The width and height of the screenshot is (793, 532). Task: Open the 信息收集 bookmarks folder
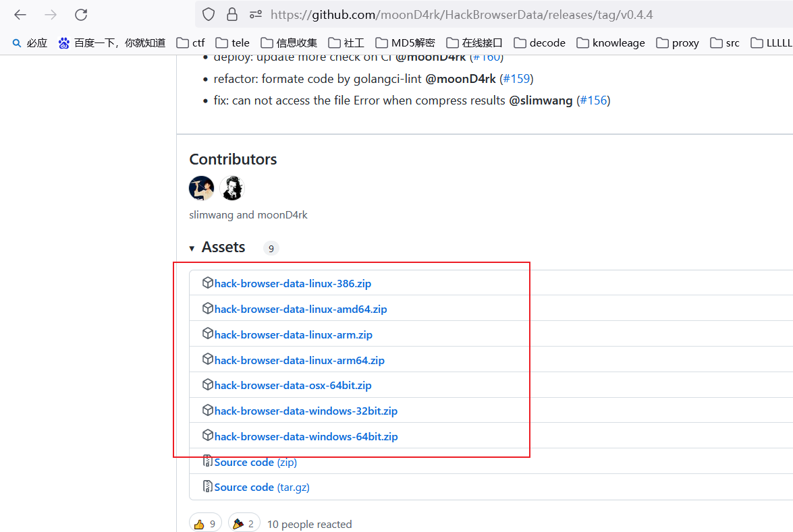289,43
